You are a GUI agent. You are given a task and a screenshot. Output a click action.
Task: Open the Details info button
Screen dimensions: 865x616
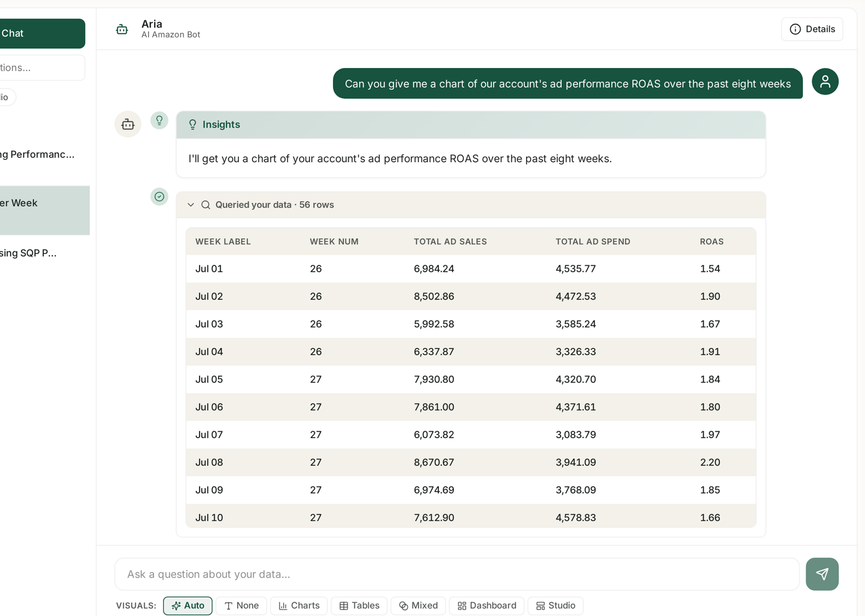[x=812, y=29]
